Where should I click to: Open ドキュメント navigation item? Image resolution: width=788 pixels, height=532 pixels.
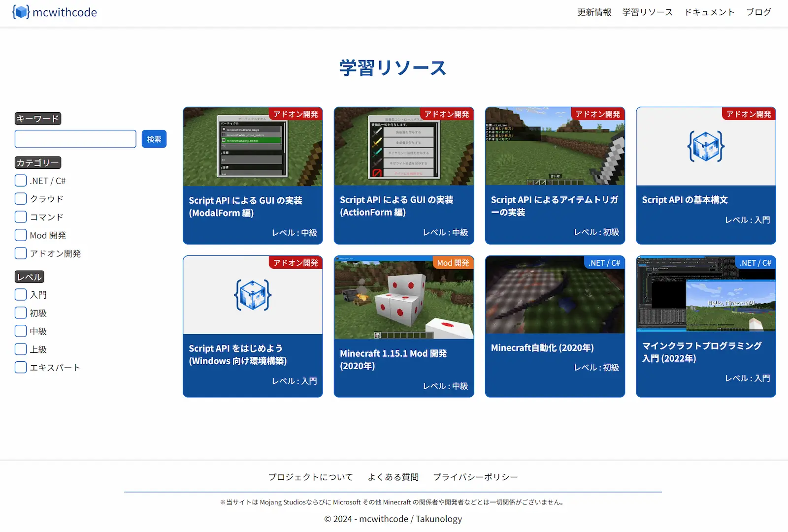(x=709, y=12)
